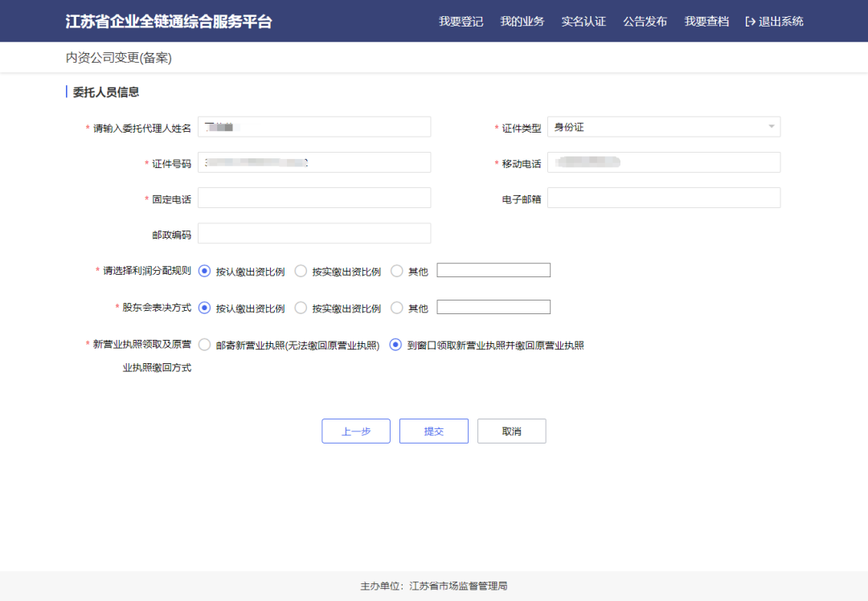Viewport: 868px width, 601px height.
Task: Open the 我的业务 menu item
Action: 522,21
